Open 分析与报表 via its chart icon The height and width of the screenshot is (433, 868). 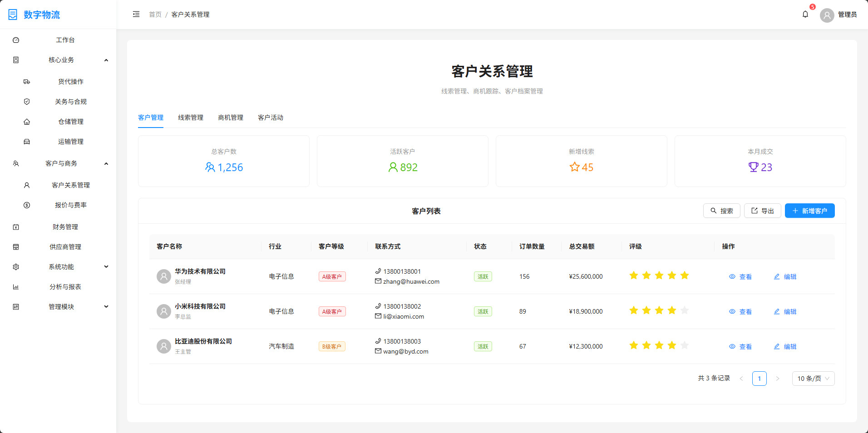pyautogui.click(x=16, y=287)
